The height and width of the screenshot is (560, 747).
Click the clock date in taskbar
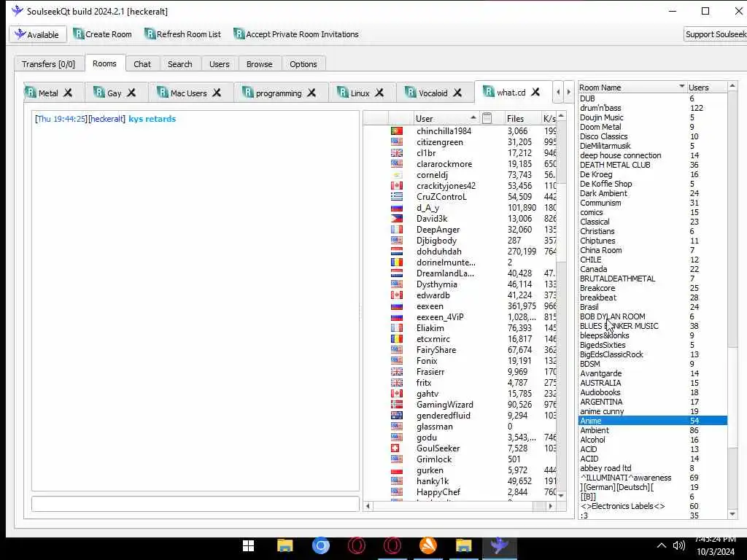[716, 552]
